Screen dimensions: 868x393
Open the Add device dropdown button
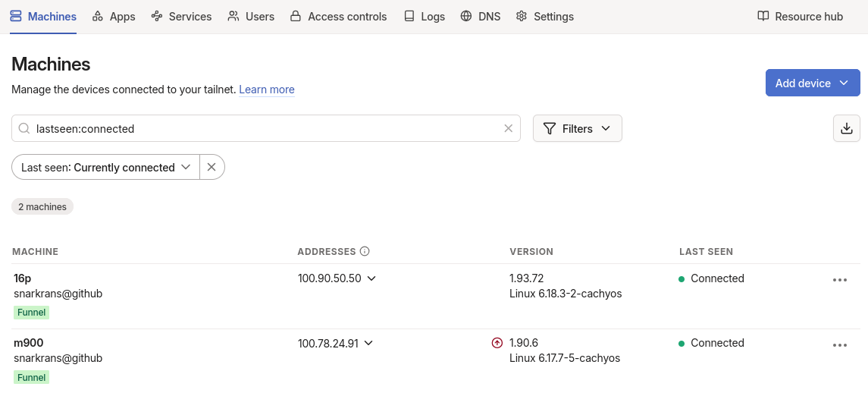(x=812, y=83)
